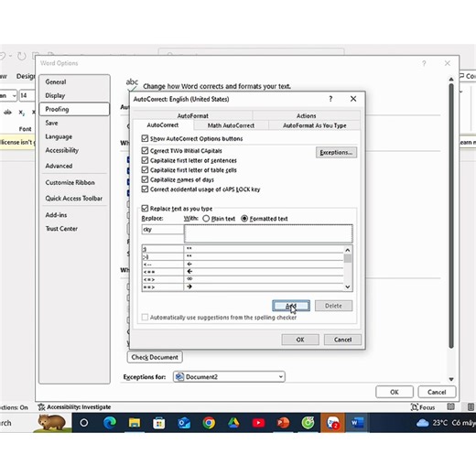Click the replacement list scroll-down arrow
Viewport: 476px width, 476px height.
(x=348, y=287)
